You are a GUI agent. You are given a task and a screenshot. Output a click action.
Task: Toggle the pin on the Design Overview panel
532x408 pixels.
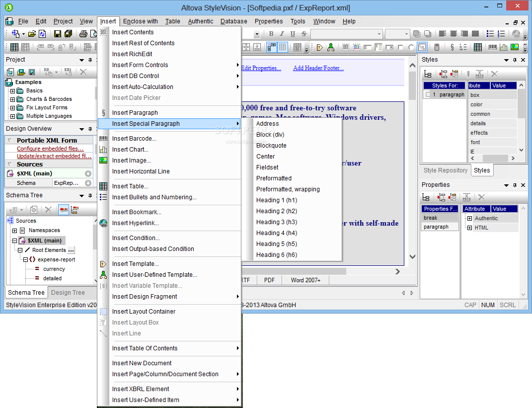pyautogui.click(x=90, y=129)
